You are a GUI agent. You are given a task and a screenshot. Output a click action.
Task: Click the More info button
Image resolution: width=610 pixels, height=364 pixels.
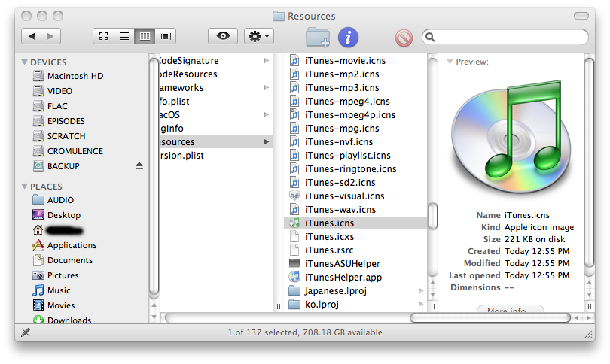coord(511,310)
